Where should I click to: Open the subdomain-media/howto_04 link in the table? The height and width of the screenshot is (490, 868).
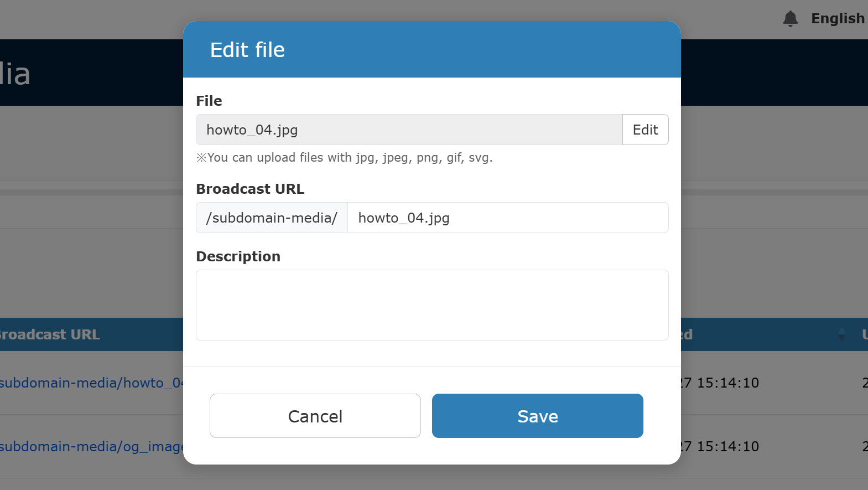(91, 383)
